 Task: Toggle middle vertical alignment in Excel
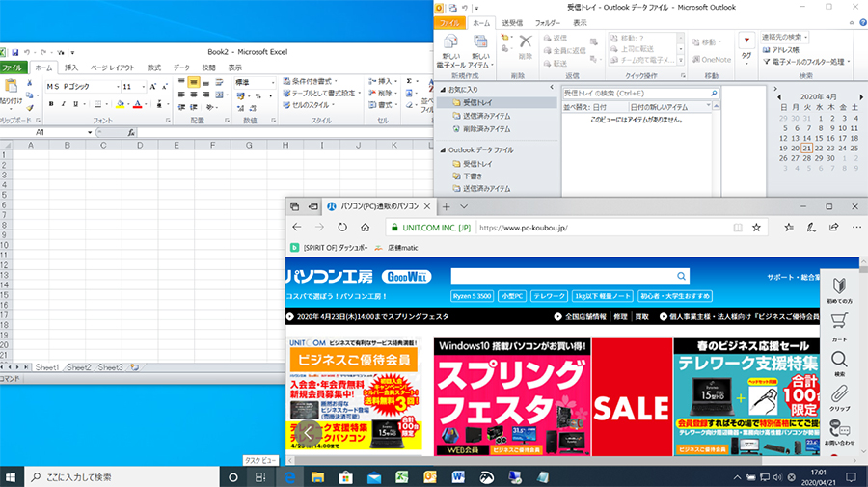[x=194, y=84]
